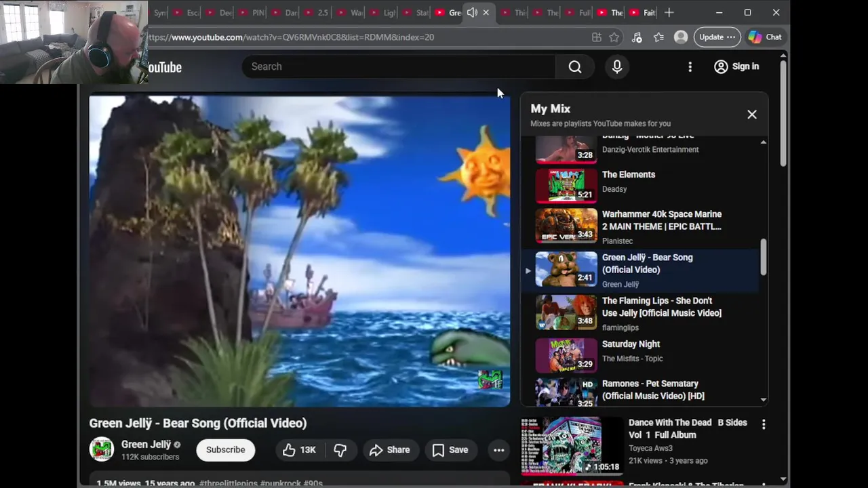The height and width of the screenshot is (488, 868).
Task: Open browser split screen icon
Action: pyautogui.click(x=597, y=37)
